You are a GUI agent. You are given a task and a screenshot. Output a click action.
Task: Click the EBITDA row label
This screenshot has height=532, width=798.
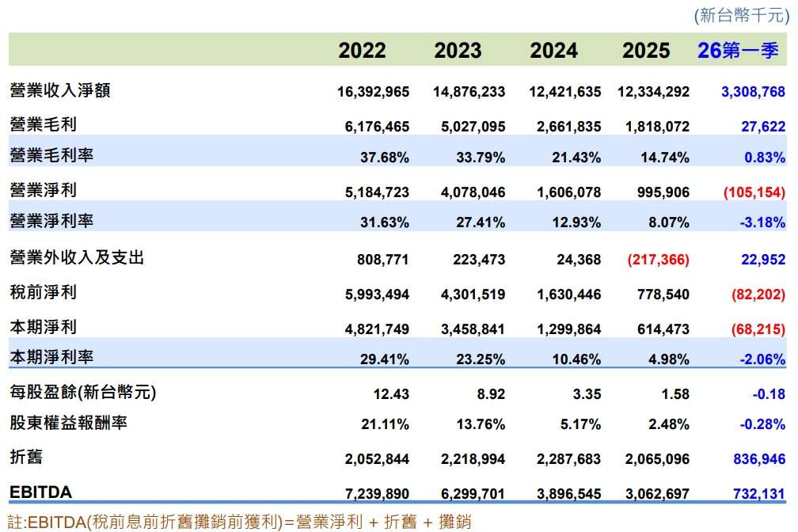point(40,492)
